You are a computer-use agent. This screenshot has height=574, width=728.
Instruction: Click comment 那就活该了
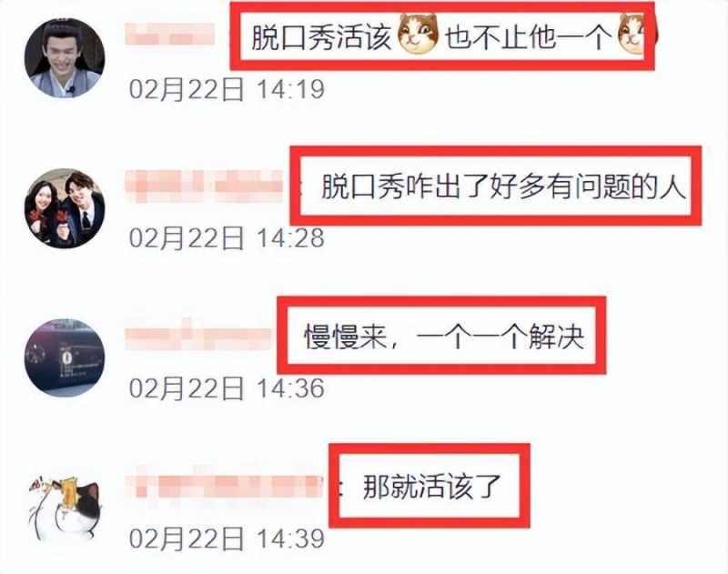coord(431,487)
